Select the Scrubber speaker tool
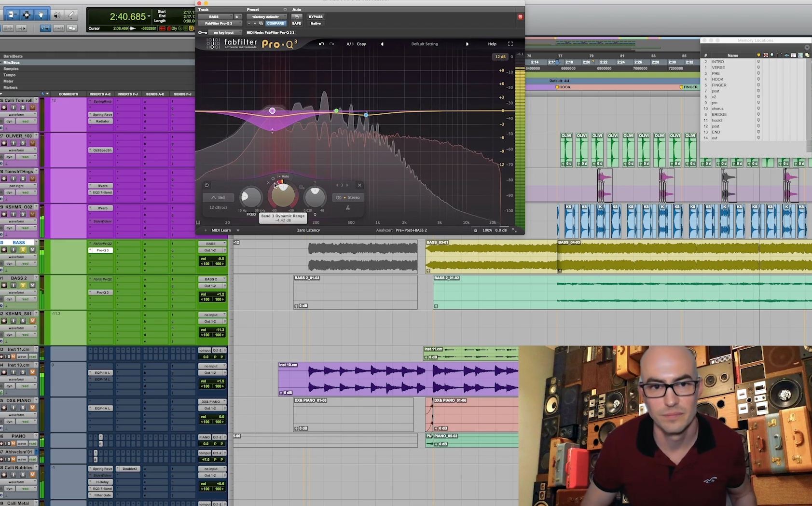812x506 pixels. [57, 15]
